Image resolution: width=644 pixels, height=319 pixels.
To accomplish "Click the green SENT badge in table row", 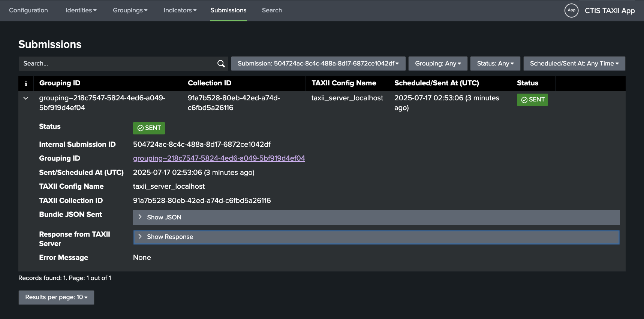I will coord(532,100).
